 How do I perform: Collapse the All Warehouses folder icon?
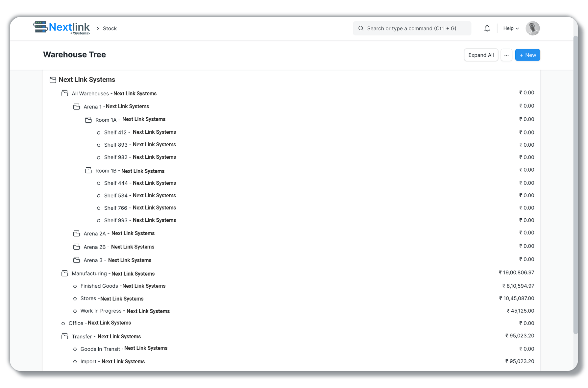(x=65, y=93)
